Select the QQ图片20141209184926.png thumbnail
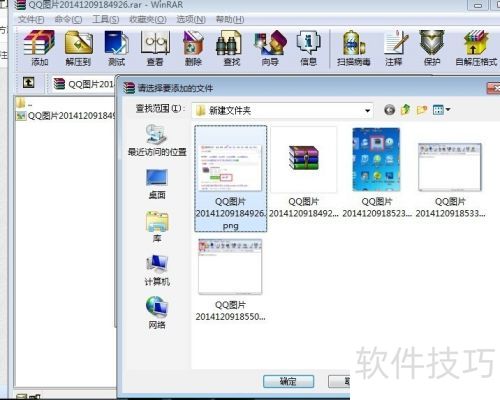500x400 pixels. tap(231, 178)
